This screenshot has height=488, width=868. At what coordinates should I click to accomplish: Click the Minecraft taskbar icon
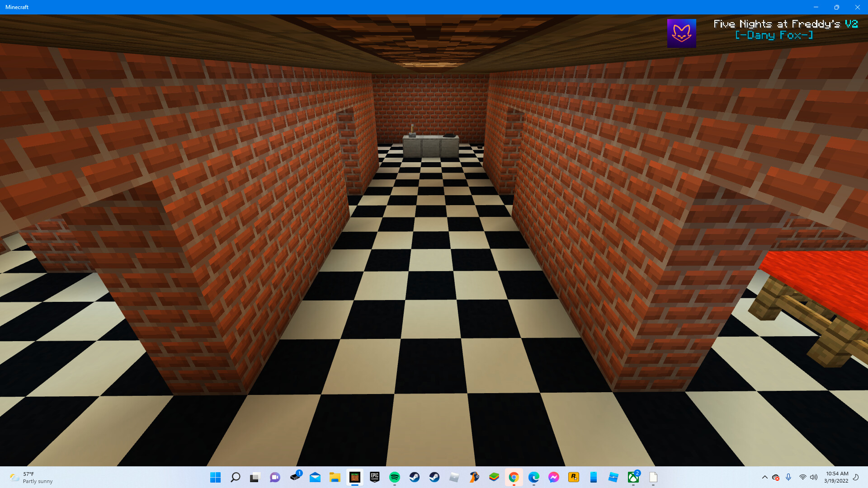tap(355, 477)
